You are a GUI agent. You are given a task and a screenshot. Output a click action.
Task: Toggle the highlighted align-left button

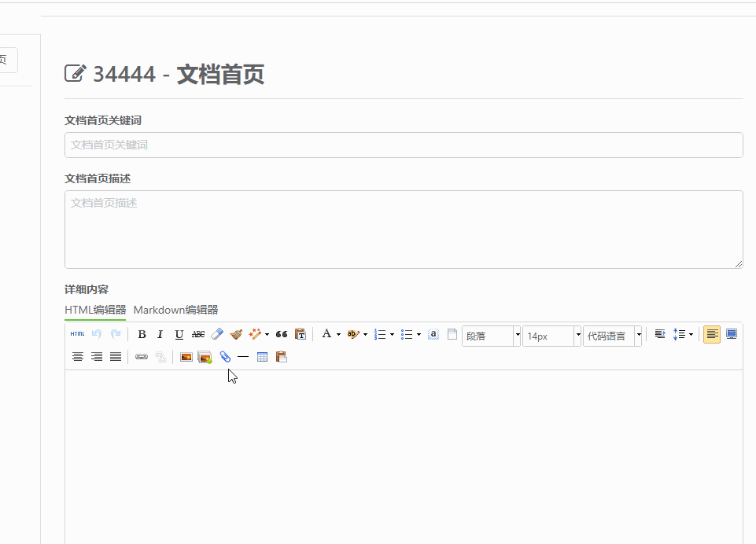(712, 334)
